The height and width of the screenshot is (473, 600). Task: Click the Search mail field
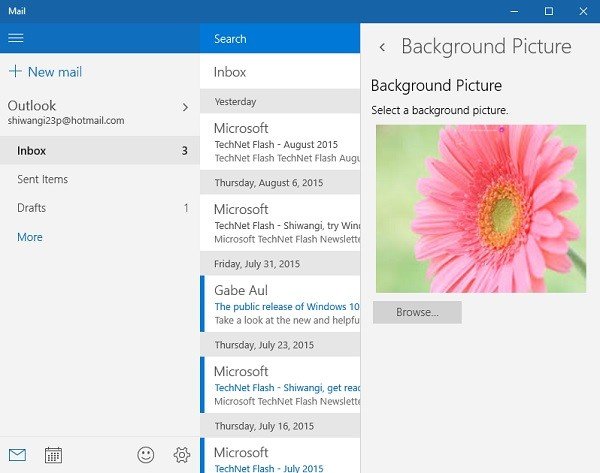point(280,39)
